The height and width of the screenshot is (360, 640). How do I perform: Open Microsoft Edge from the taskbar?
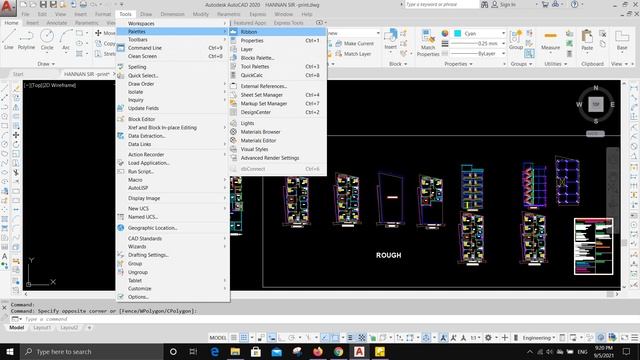coord(214,351)
